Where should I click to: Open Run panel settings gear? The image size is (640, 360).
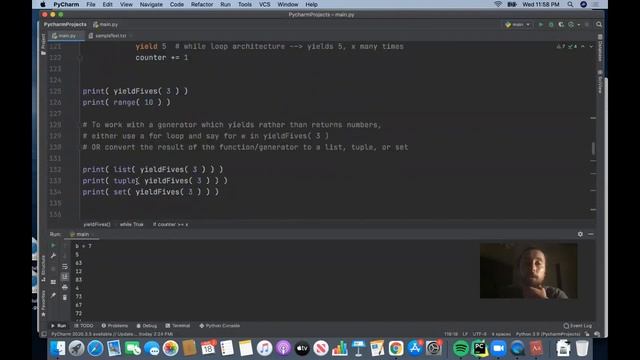click(580, 234)
